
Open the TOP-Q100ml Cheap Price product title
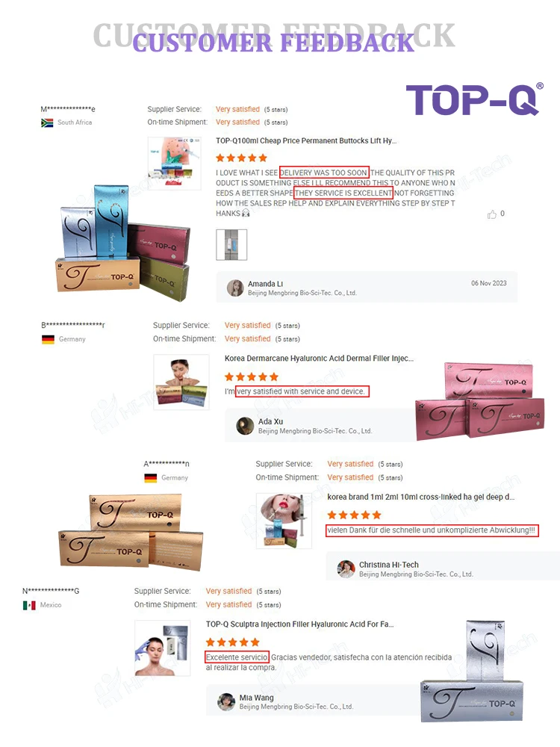pyautogui.click(x=306, y=140)
